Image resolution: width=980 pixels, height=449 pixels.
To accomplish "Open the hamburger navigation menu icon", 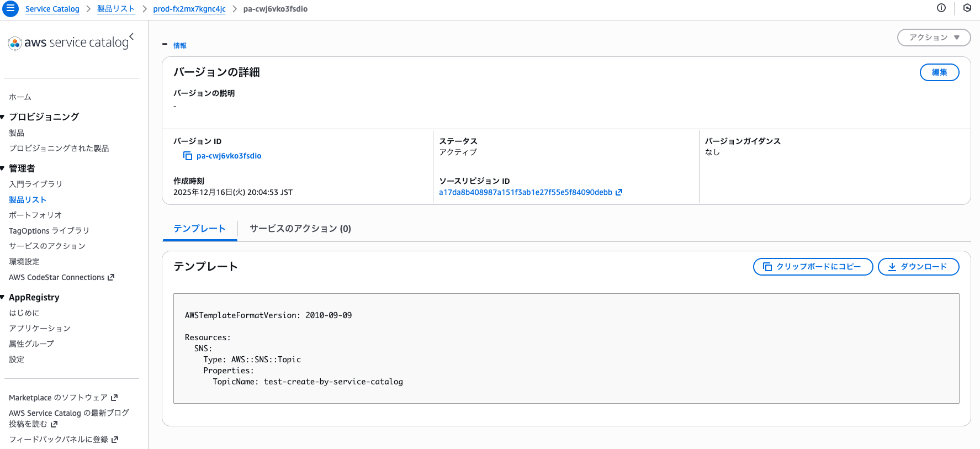I will click(10, 9).
